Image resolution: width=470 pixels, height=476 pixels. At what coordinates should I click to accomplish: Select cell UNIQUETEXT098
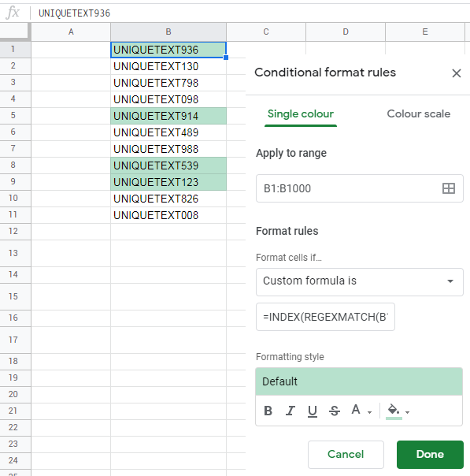pyautogui.click(x=168, y=99)
